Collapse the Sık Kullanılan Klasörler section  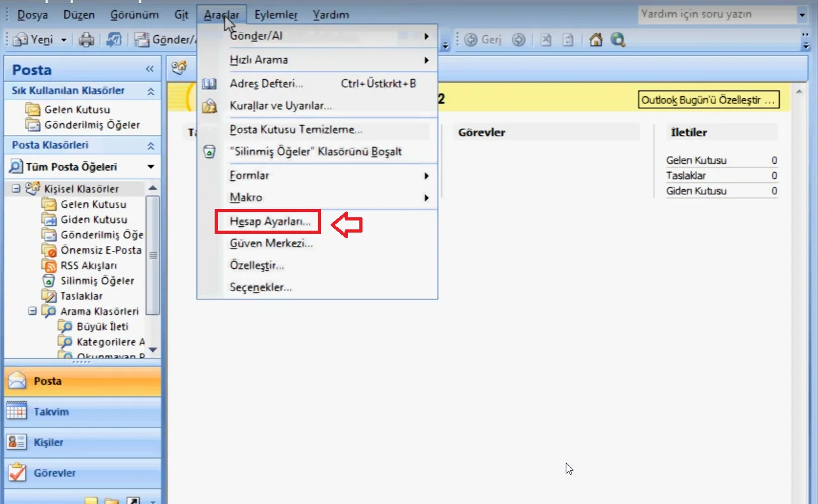click(150, 91)
